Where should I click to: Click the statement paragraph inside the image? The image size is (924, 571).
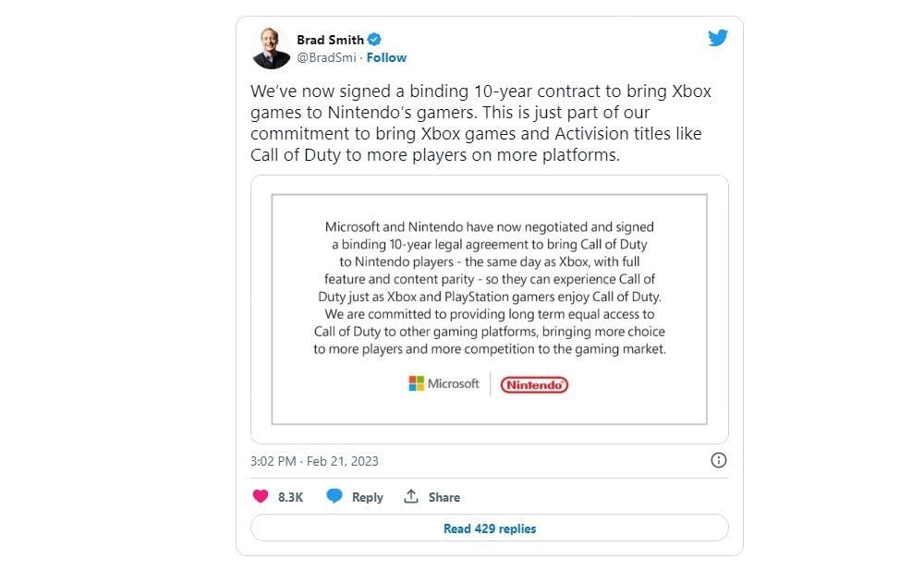coord(489,286)
